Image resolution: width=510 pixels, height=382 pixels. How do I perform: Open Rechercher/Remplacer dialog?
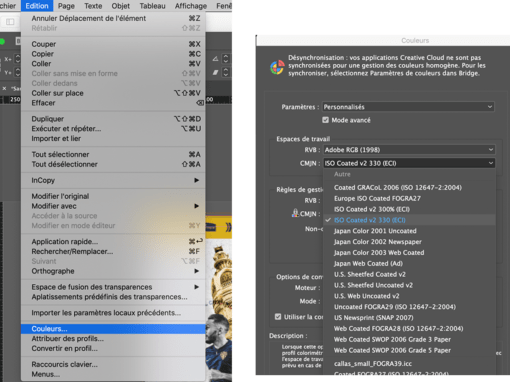(x=113, y=251)
